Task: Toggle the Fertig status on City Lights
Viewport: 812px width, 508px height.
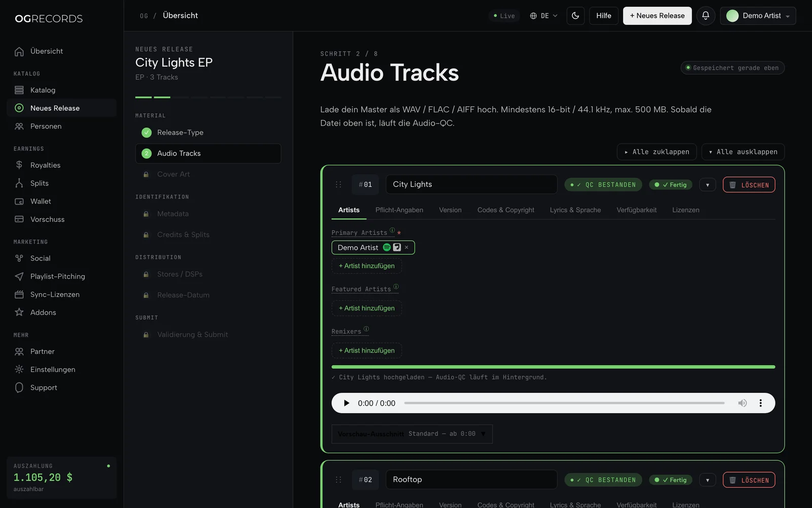Action: (670, 185)
